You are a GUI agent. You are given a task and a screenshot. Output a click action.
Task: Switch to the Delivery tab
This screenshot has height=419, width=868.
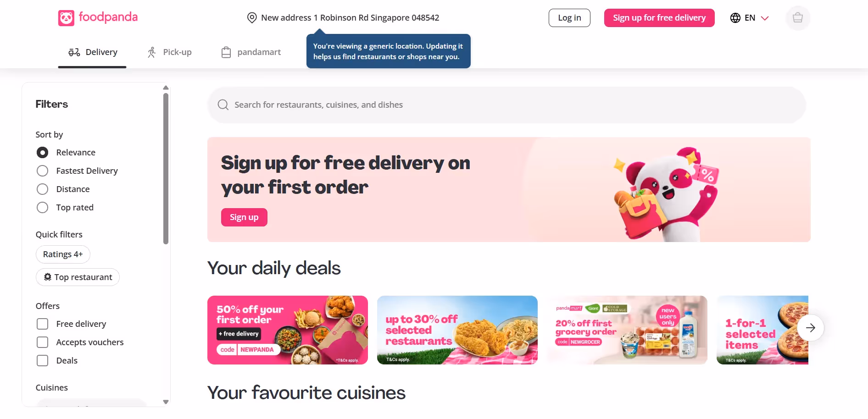92,52
